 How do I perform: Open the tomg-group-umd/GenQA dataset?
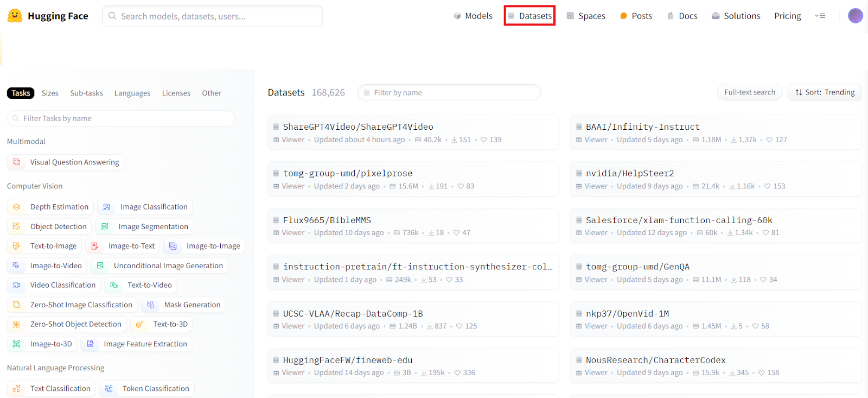click(x=716, y=272)
